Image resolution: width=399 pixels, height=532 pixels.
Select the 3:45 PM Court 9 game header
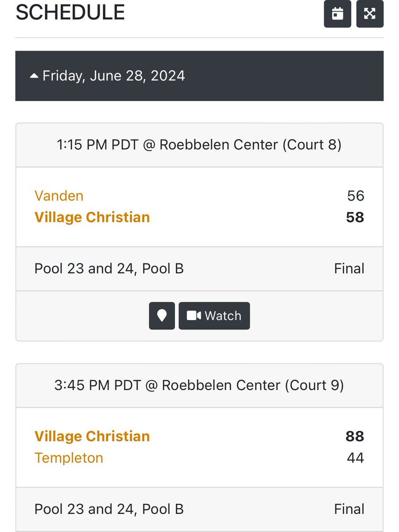click(199, 385)
